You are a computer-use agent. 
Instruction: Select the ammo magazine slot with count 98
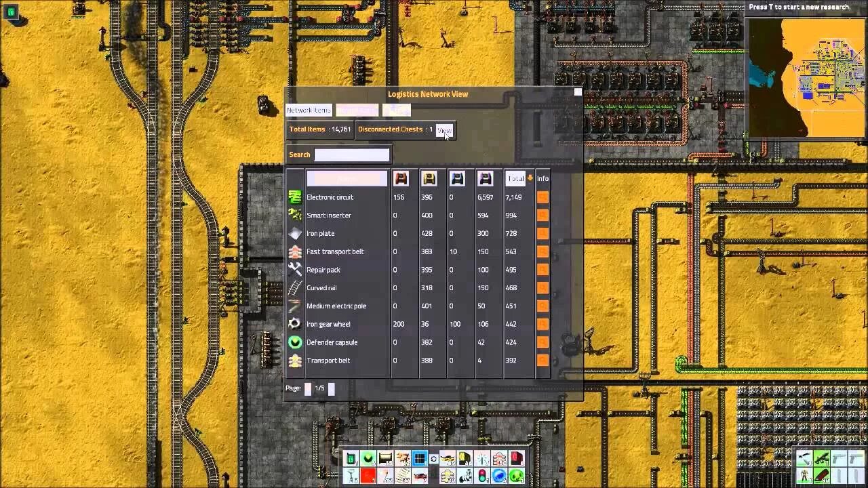[822, 476]
